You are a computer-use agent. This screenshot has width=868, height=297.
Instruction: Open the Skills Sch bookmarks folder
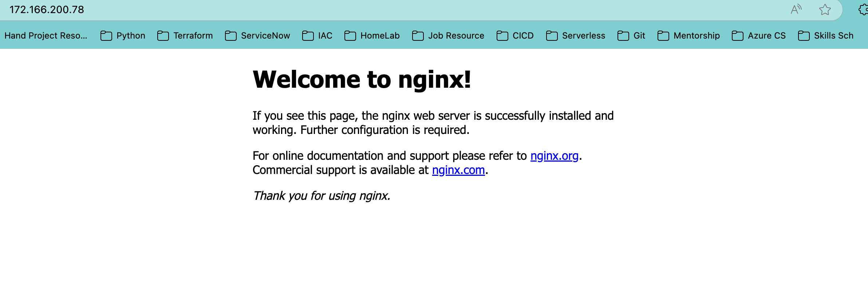tap(826, 36)
